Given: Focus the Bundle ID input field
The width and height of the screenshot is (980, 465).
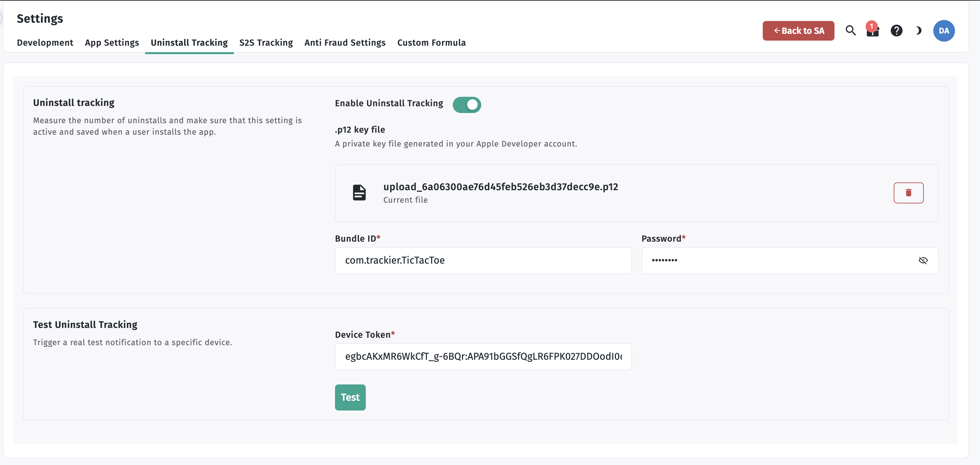Looking at the screenshot, I should [483, 260].
